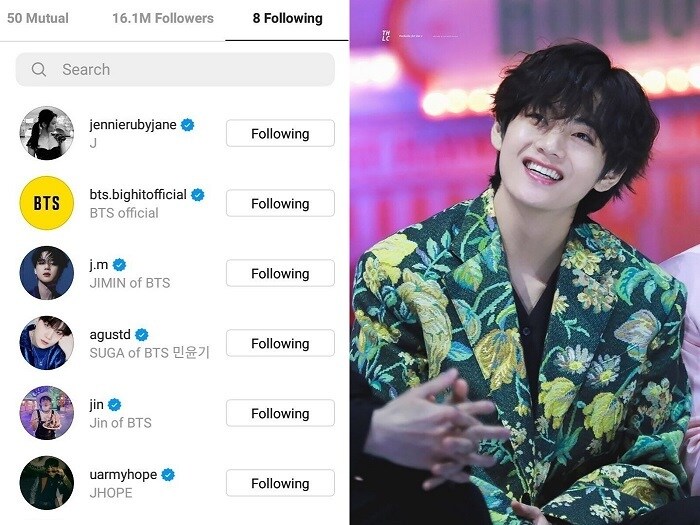The height and width of the screenshot is (525, 700).
Task: Toggle Following button for bts.bighitofficial
Action: 280,203
